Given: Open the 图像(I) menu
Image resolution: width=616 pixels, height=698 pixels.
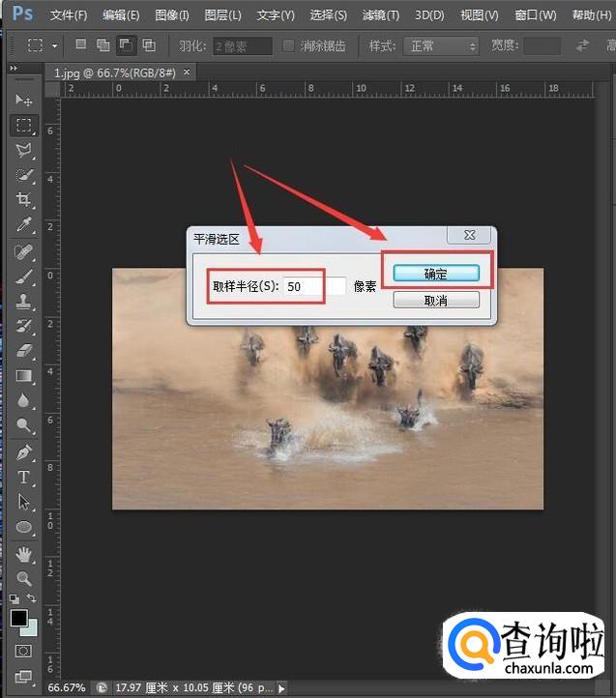Looking at the screenshot, I should [173, 15].
